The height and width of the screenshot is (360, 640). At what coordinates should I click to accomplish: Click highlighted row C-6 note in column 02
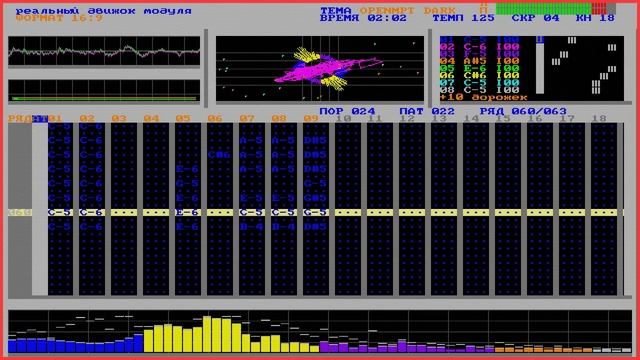(x=91, y=212)
